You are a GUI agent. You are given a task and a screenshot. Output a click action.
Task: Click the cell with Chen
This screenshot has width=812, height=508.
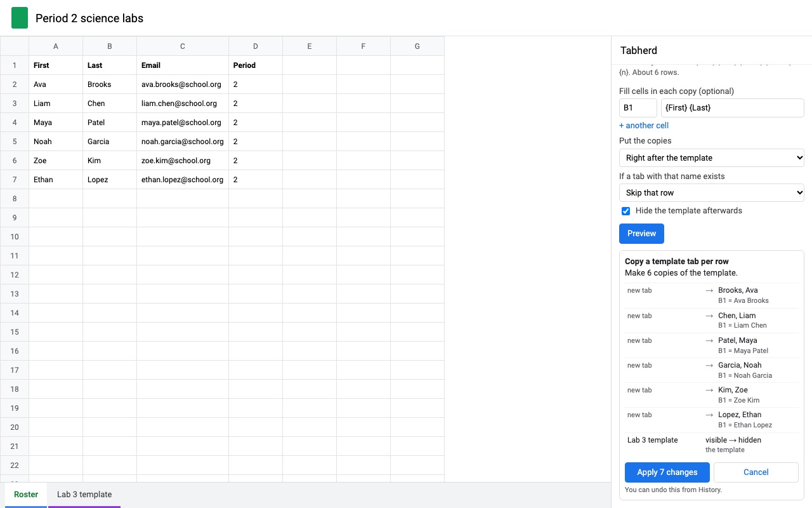point(110,104)
